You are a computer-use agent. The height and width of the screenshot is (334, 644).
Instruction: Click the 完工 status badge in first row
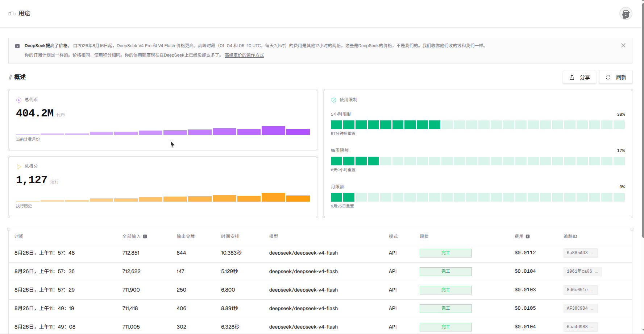click(445, 253)
